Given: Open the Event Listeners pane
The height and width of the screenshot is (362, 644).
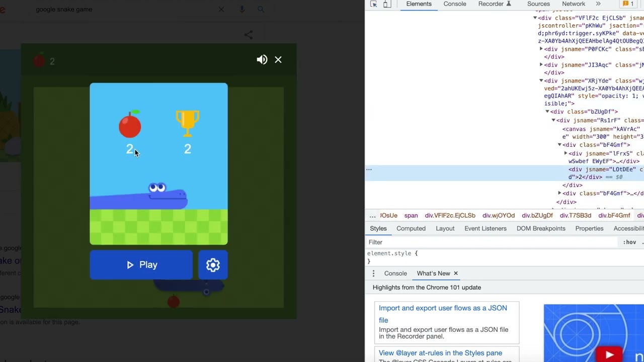Looking at the screenshot, I should point(486,229).
